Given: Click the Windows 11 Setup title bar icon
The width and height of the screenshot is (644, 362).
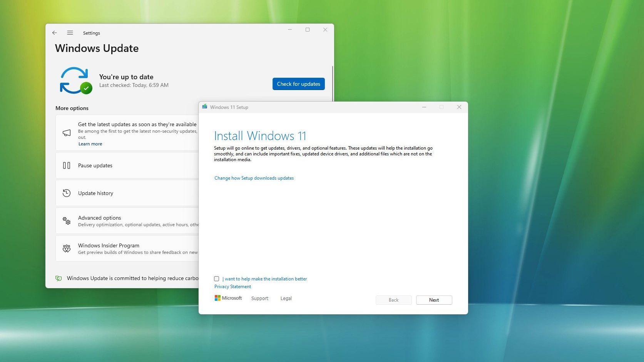Looking at the screenshot, I should point(205,107).
